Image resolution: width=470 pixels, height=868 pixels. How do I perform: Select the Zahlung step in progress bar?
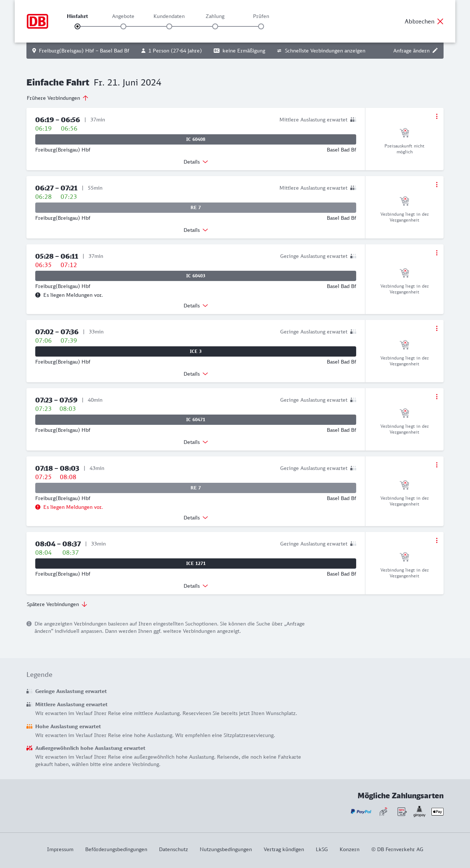[x=215, y=26]
